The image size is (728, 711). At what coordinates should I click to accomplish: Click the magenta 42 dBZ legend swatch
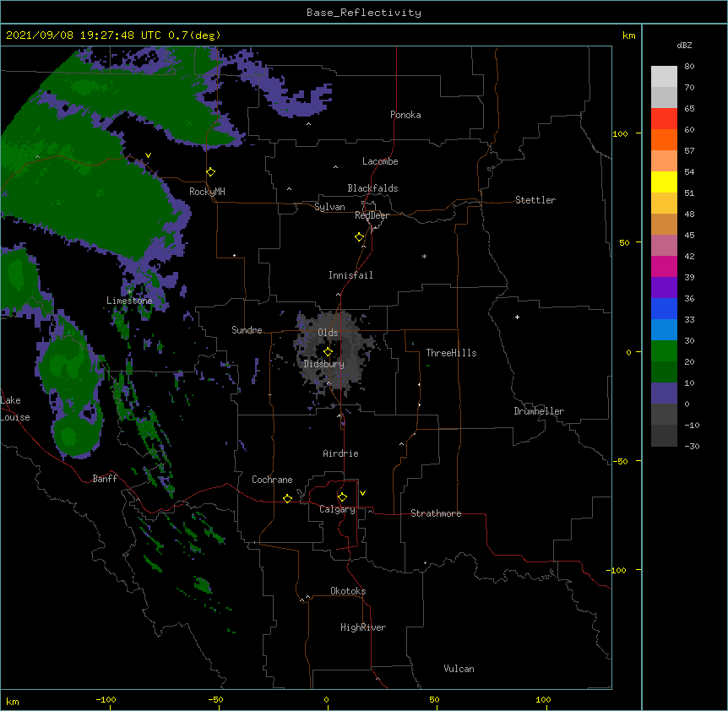[664, 266]
